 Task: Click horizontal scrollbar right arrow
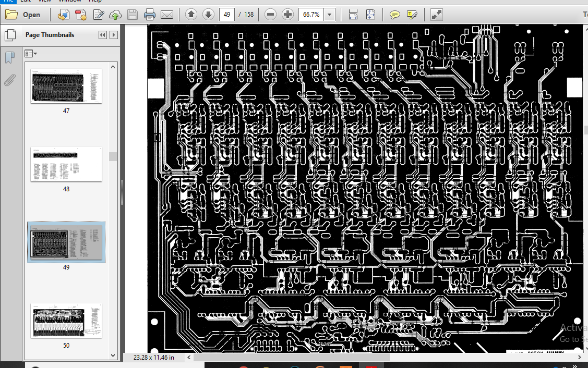coord(579,358)
